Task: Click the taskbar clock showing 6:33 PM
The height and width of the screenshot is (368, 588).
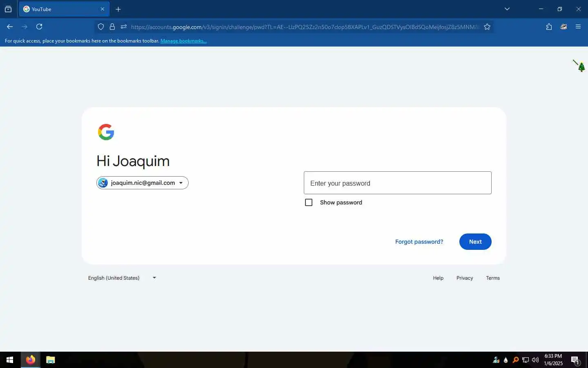Action: pyautogui.click(x=553, y=360)
